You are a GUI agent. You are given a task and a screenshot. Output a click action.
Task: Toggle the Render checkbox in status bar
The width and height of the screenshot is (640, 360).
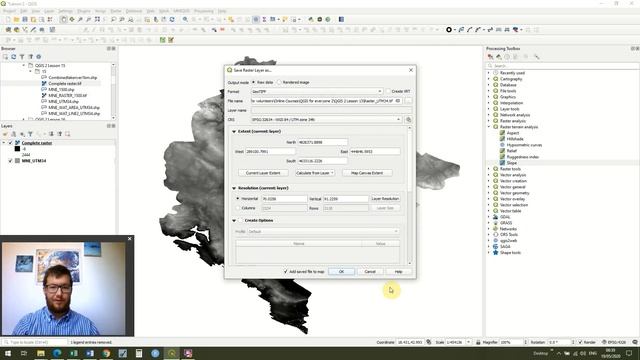tap(580, 342)
